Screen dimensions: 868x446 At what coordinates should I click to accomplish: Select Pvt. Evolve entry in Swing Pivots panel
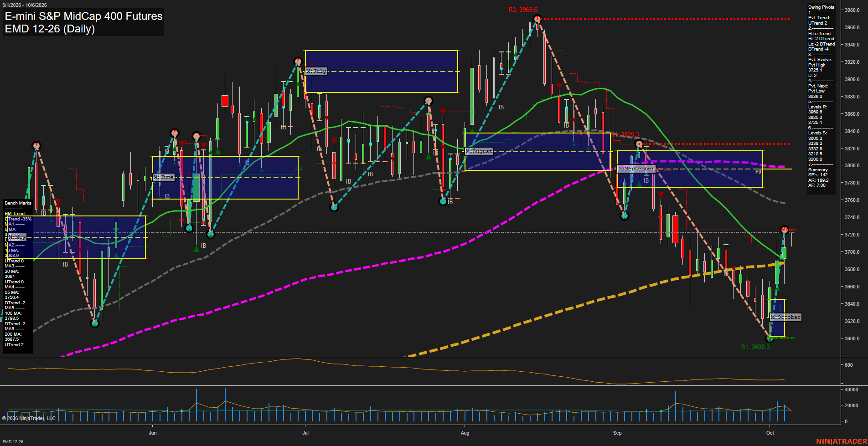click(x=820, y=60)
